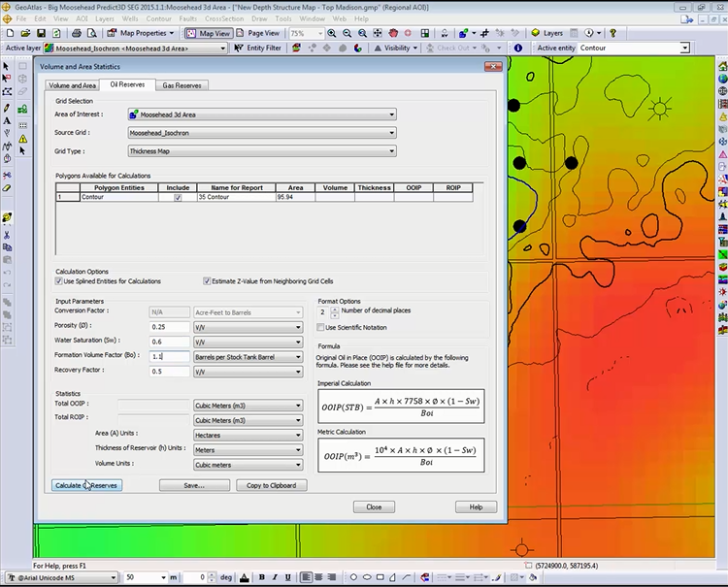Screen dimensions: 728x587
Task: Click the fill paint bucket color icon
Action: coord(533,577)
